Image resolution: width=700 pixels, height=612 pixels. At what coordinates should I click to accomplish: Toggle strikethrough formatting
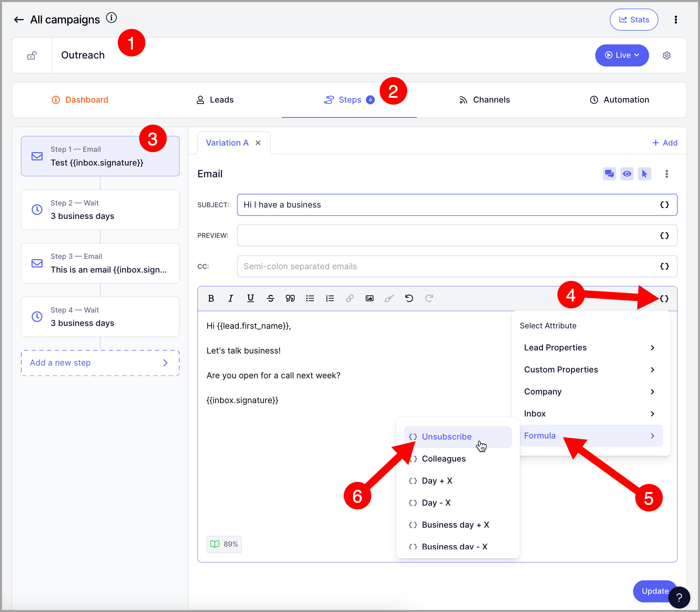click(271, 298)
